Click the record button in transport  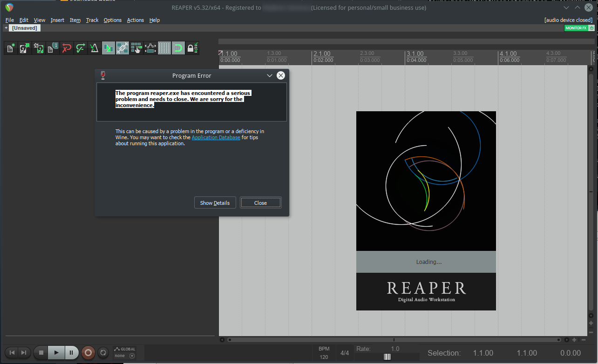pyautogui.click(x=88, y=353)
